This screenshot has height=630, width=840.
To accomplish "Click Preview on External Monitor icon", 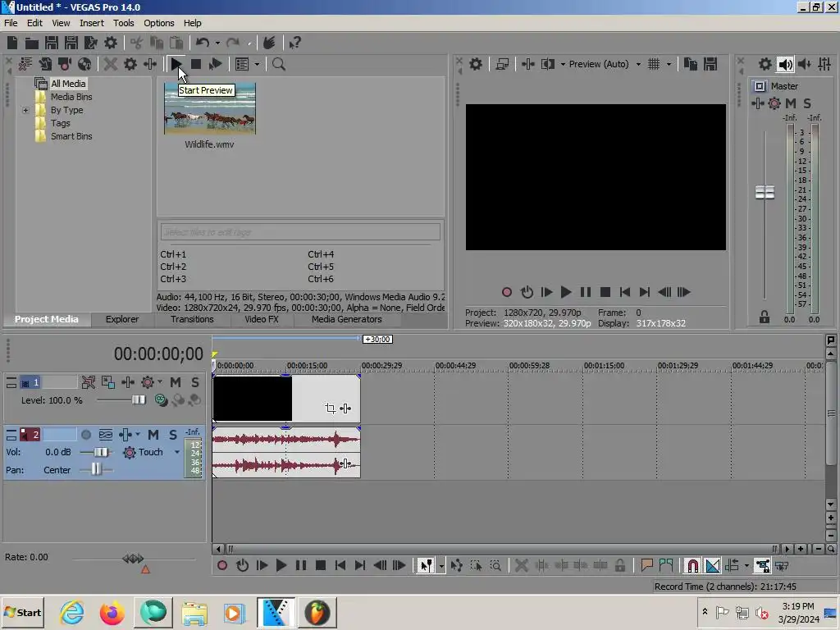I will [x=502, y=64].
